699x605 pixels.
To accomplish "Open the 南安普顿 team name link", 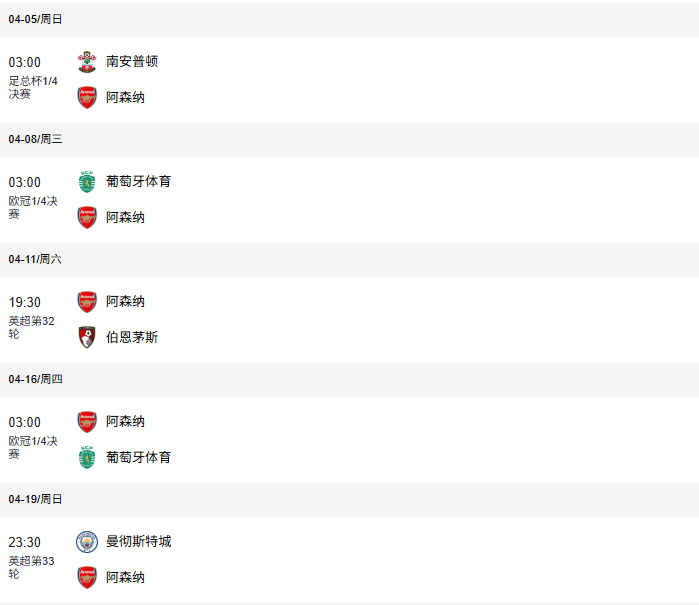I will coord(132,61).
